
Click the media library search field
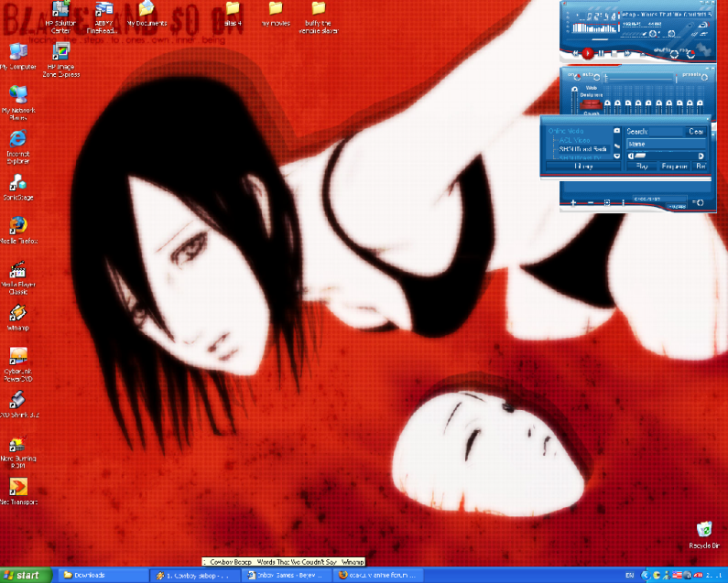(x=667, y=132)
